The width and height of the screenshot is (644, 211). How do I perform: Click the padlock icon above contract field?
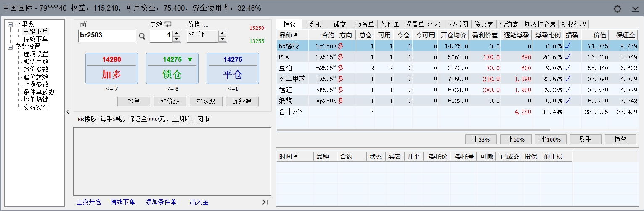tap(83, 24)
